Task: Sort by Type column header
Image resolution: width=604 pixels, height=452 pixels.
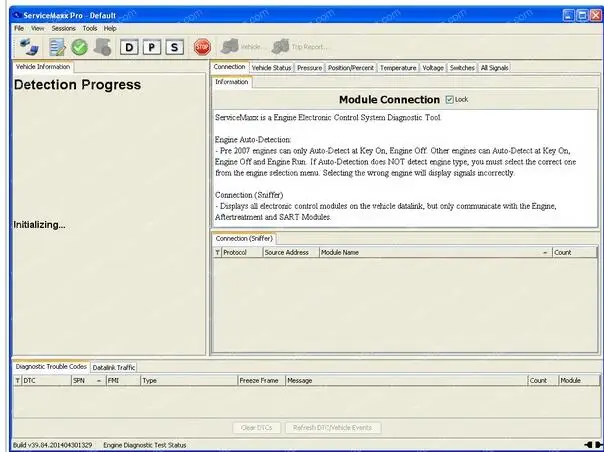Action: pyautogui.click(x=189, y=380)
